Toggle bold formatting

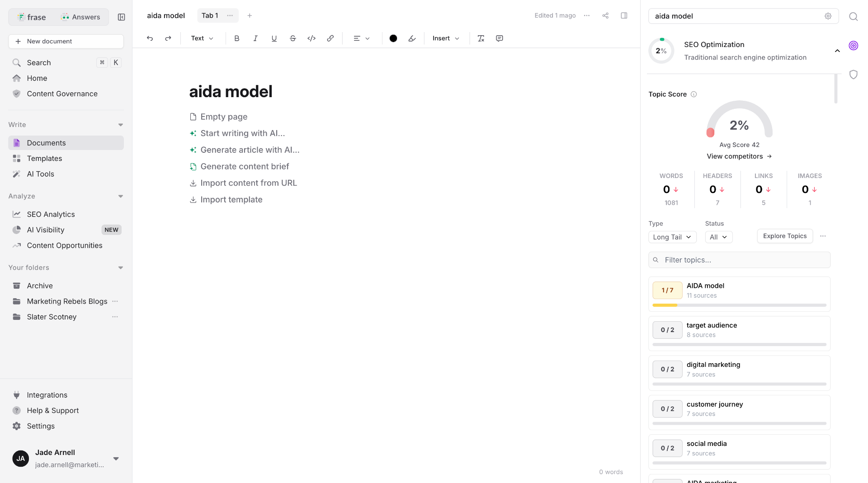pyautogui.click(x=236, y=38)
